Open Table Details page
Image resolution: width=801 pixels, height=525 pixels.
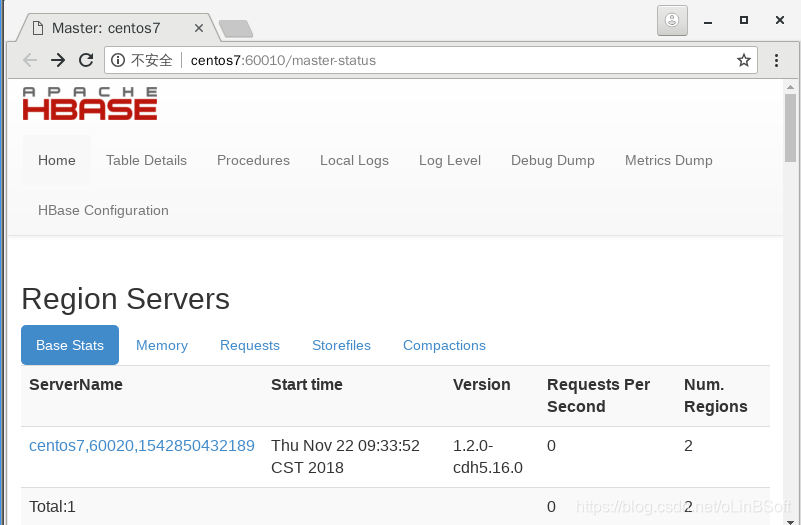tap(147, 160)
